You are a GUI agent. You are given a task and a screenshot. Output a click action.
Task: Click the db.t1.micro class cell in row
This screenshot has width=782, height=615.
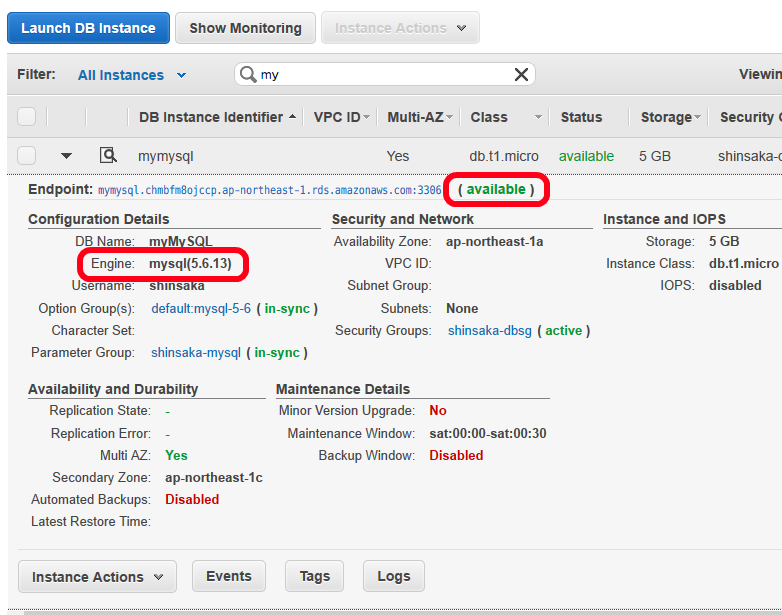(504, 156)
